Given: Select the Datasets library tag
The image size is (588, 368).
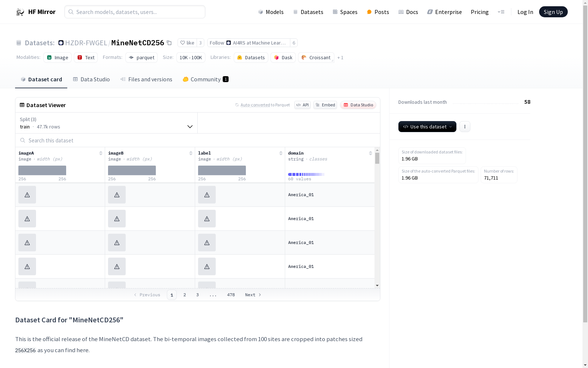Looking at the screenshot, I should 251,57.
